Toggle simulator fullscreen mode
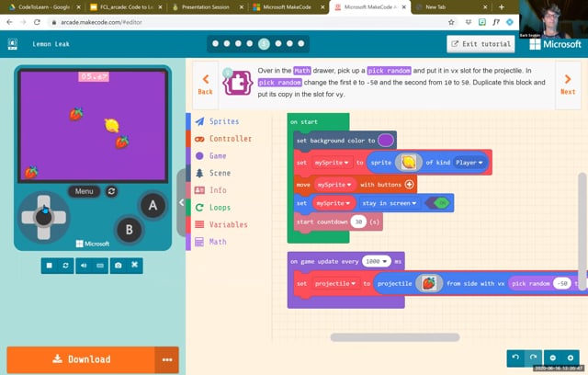This screenshot has width=588, height=375. click(135, 265)
